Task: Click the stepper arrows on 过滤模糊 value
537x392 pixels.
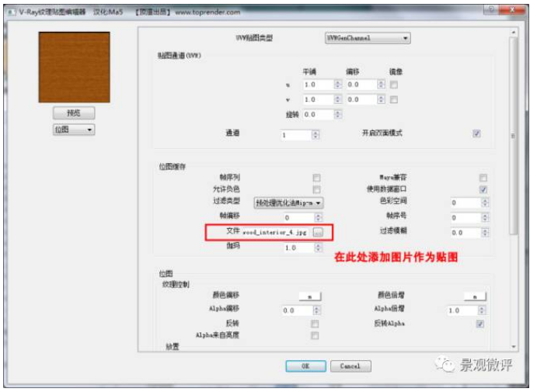Action: coord(484,232)
